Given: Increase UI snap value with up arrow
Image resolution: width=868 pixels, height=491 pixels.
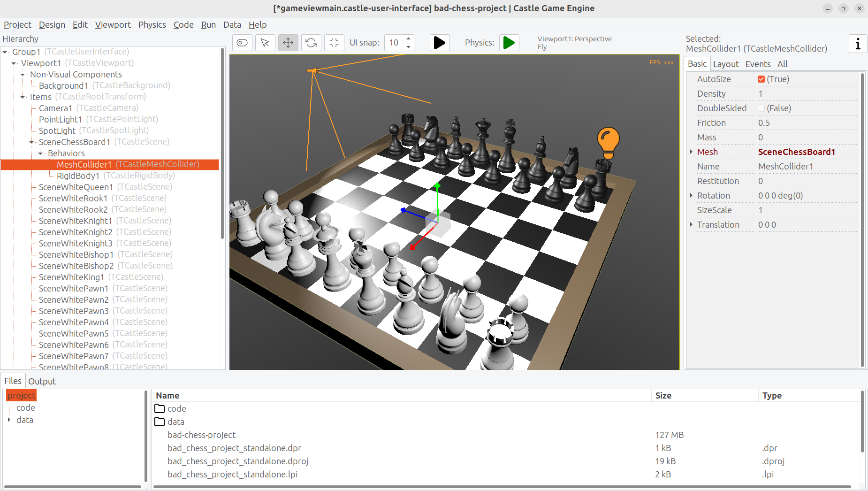Looking at the screenshot, I should pos(408,38).
